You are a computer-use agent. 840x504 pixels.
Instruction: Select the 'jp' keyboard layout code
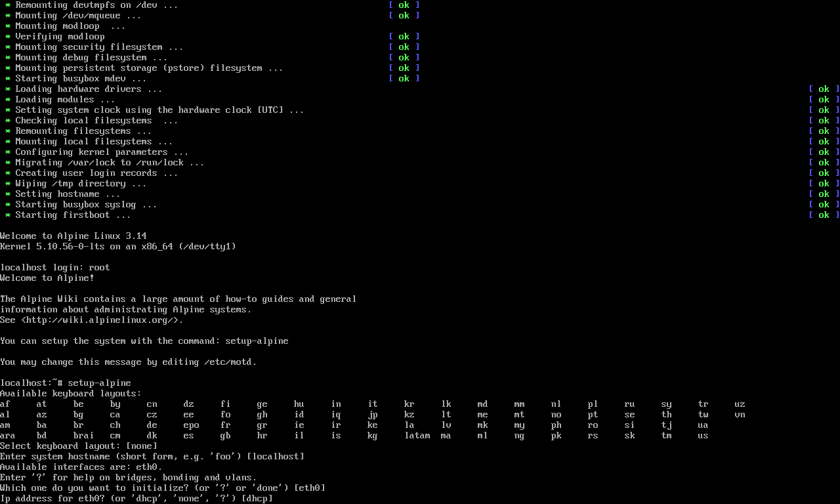[373, 414]
